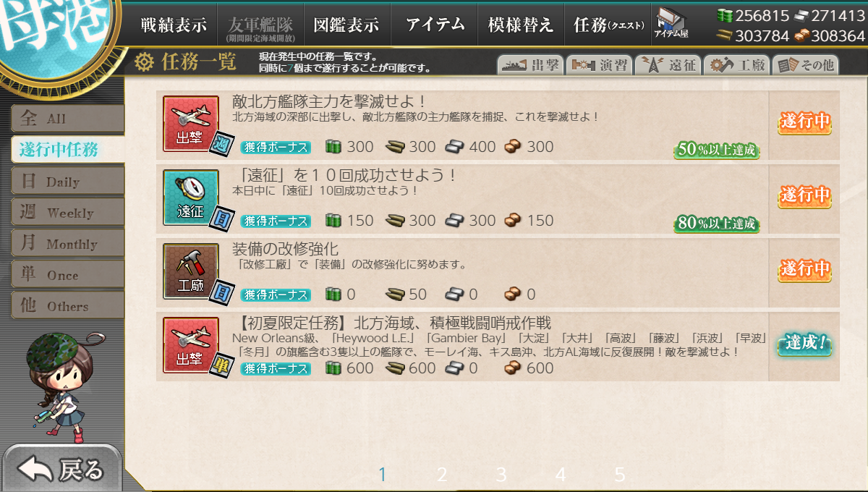Filter quests by 日 Daily
Viewport: 868px width, 492px height.
click(67, 181)
